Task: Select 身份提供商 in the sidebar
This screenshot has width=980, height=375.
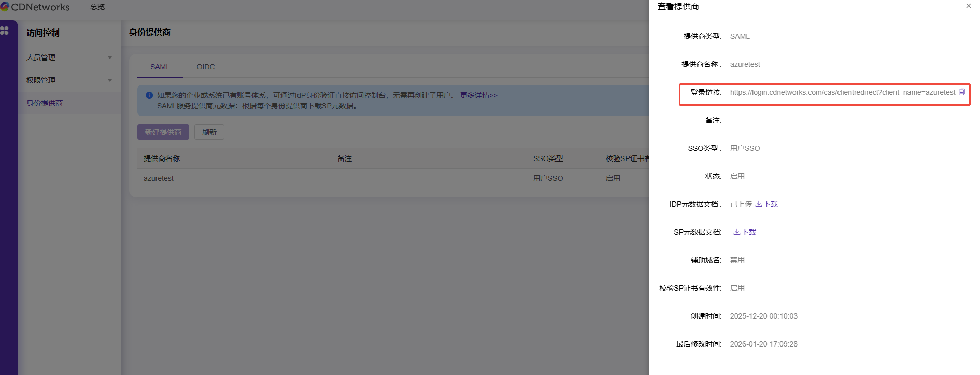Action: tap(45, 103)
